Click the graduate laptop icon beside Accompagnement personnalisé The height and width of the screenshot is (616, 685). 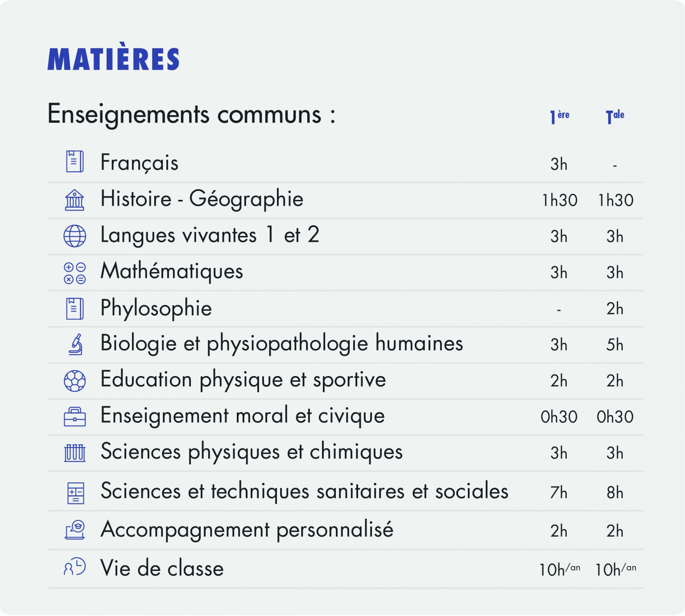(x=75, y=530)
